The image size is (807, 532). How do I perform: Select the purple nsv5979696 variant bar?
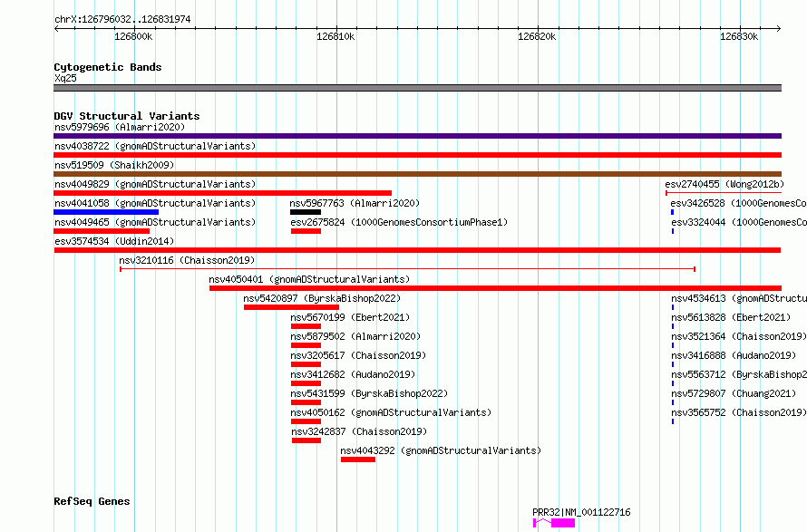pos(417,136)
